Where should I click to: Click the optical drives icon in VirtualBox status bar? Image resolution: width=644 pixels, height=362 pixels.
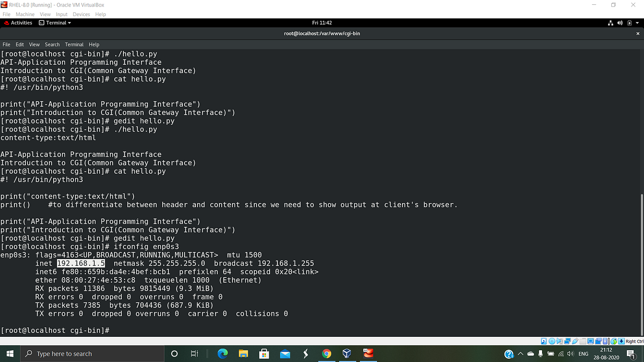tap(553, 341)
